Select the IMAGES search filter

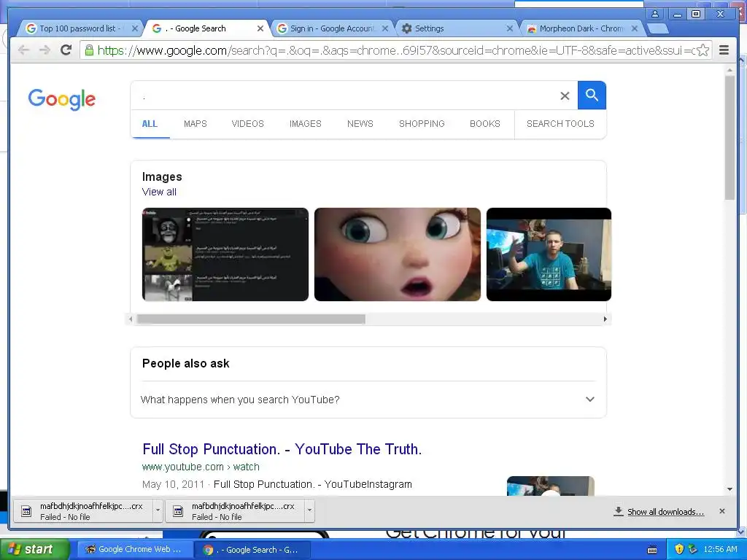tap(306, 124)
